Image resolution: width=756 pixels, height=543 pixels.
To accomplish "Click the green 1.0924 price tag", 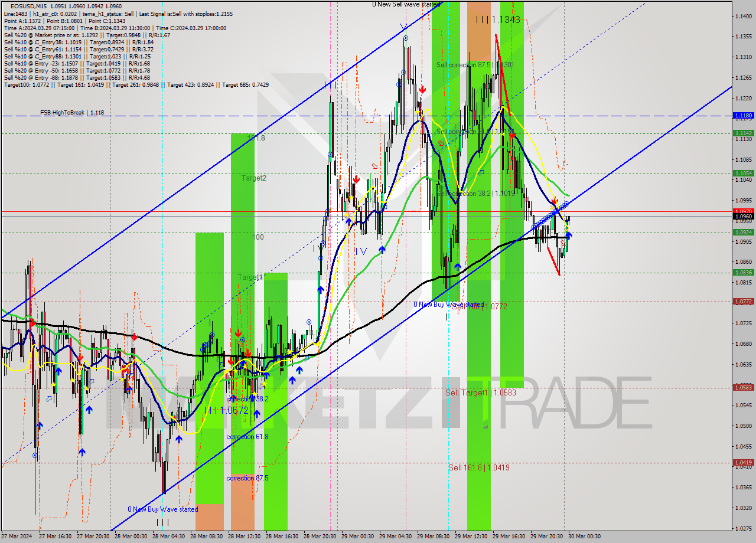I will (x=743, y=233).
